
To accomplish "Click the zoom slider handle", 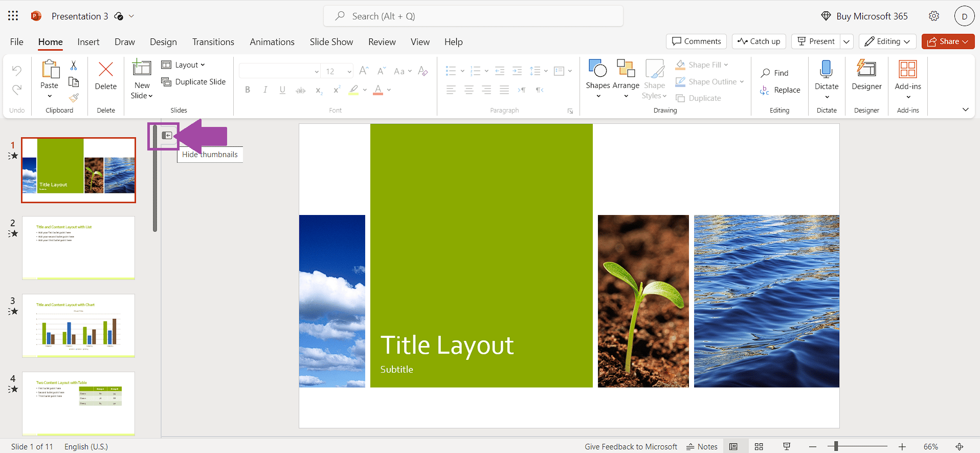I will point(836,446).
